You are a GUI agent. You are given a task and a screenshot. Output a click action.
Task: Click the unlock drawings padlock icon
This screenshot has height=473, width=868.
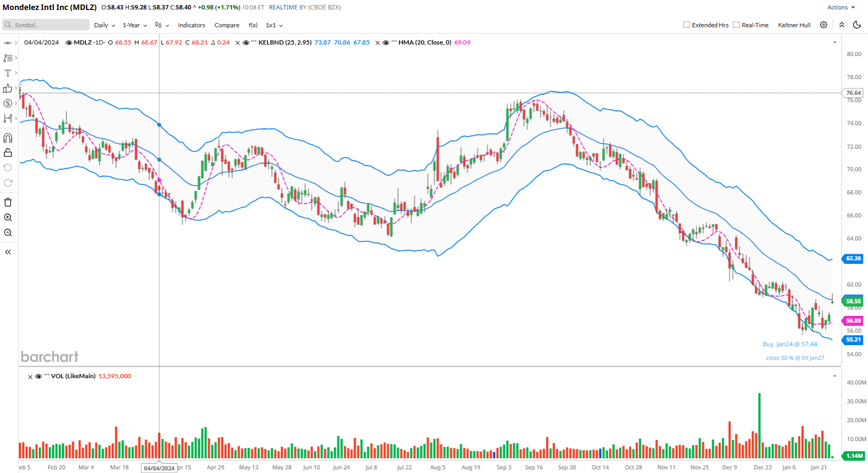[x=8, y=153]
